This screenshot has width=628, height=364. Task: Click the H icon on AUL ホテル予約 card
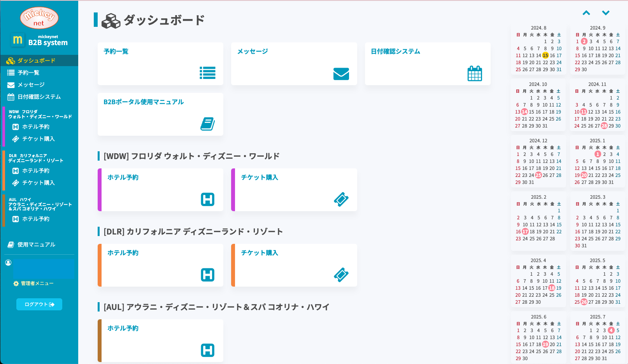coord(208,350)
